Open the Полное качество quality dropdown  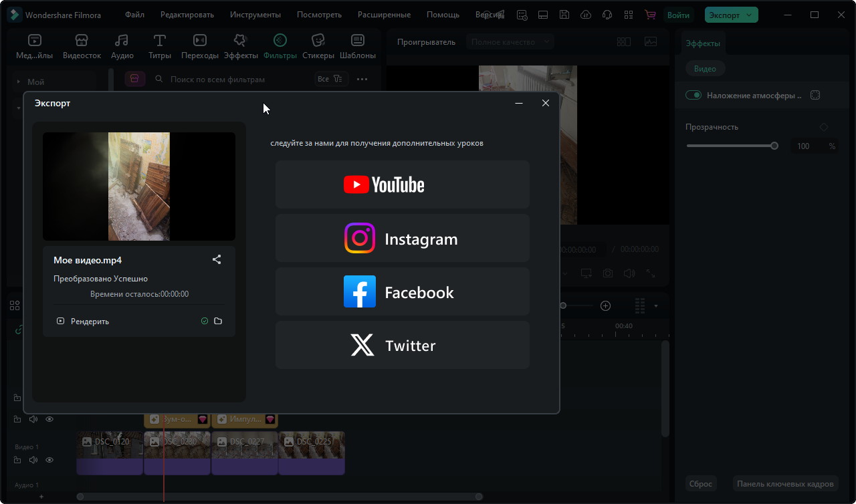click(x=510, y=42)
